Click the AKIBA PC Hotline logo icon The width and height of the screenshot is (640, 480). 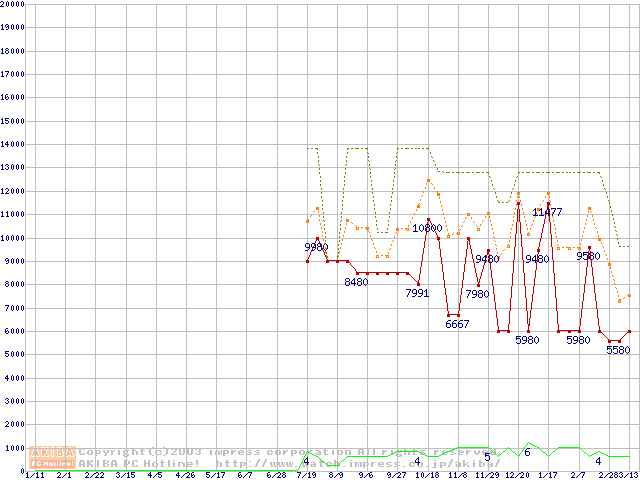point(52,457)
